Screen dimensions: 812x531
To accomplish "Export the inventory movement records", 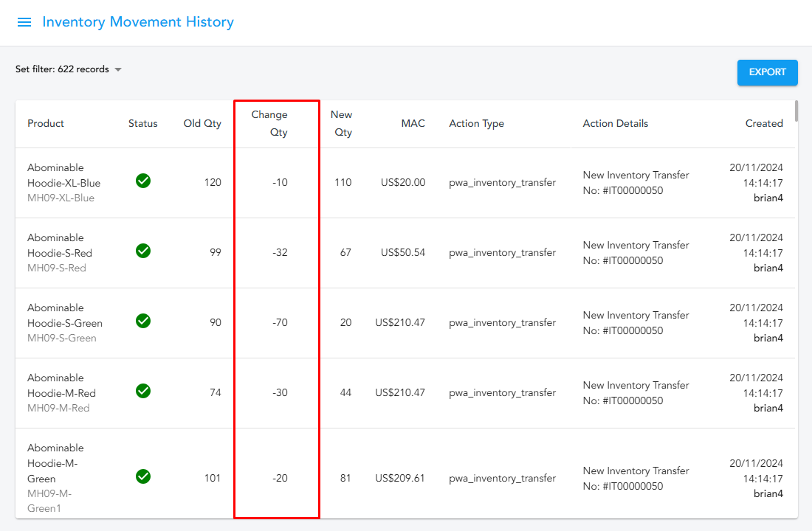I will (767, 72).
